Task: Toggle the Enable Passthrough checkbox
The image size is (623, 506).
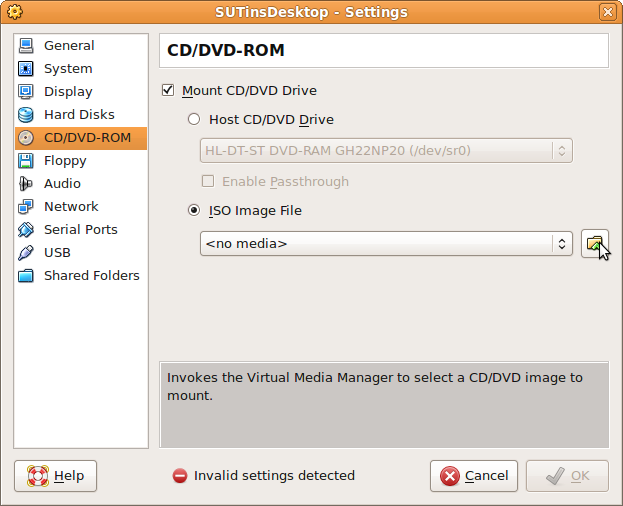Action: point(208,181)
